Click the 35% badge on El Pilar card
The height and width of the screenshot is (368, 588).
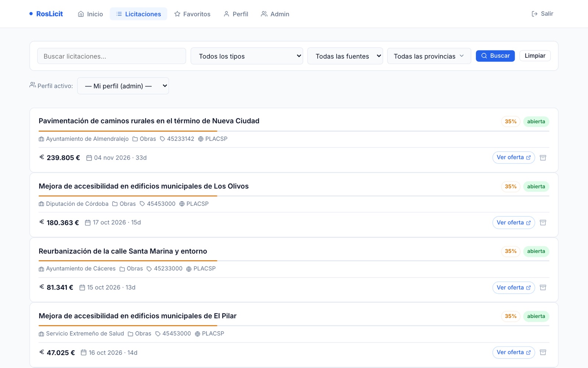tap(510, 316)
